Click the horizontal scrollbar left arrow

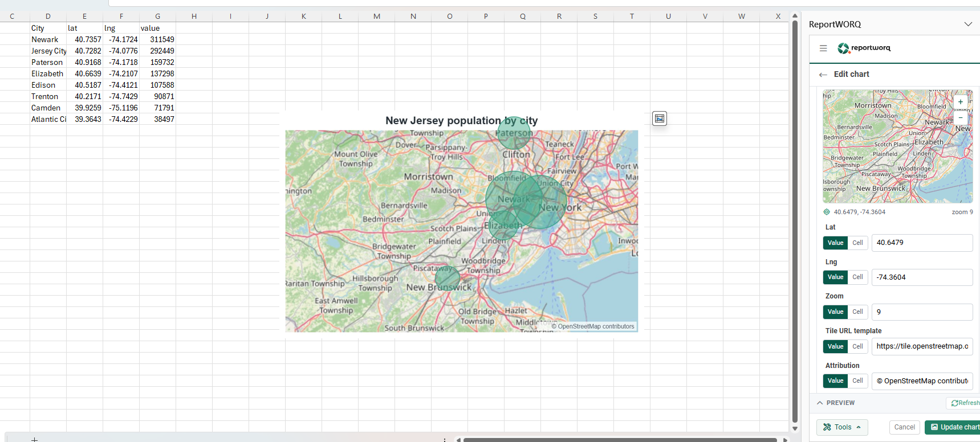coord(458,440)
